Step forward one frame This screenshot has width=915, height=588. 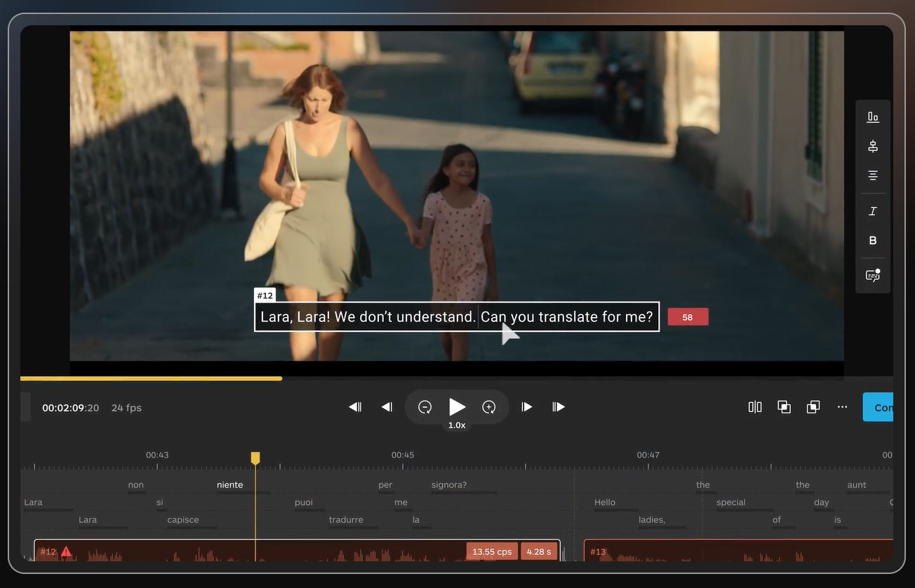click(x=527, y=406)
